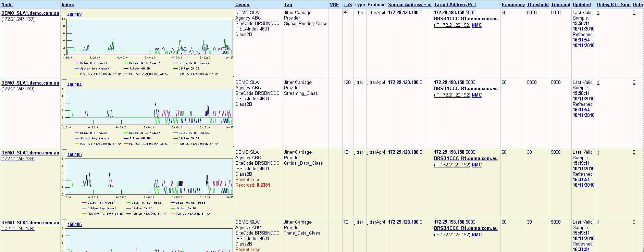Click node IP 172.21.247.139 in 460104 row
Image resolution: width=644 pixels, height=252 pixels.
click(18, 89)
